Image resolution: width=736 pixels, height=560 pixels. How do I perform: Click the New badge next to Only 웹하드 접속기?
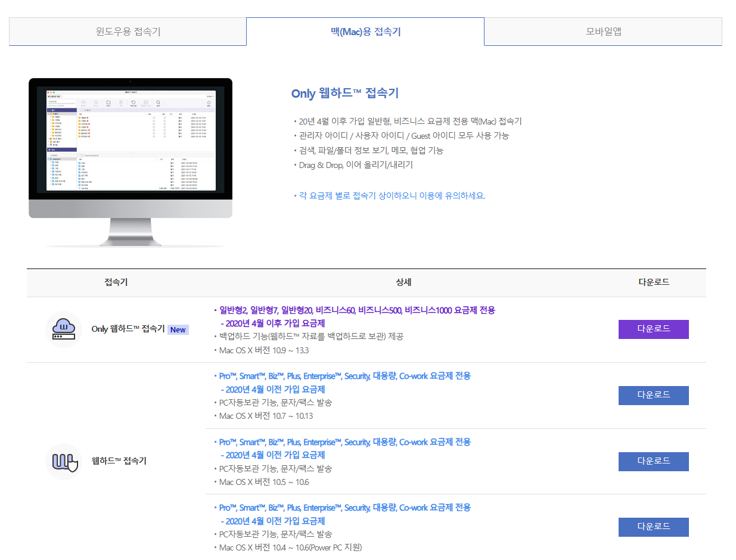178,329
